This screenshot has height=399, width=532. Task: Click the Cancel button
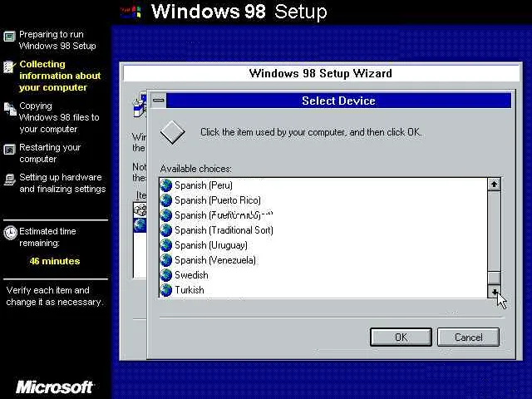tap(468, 337)
